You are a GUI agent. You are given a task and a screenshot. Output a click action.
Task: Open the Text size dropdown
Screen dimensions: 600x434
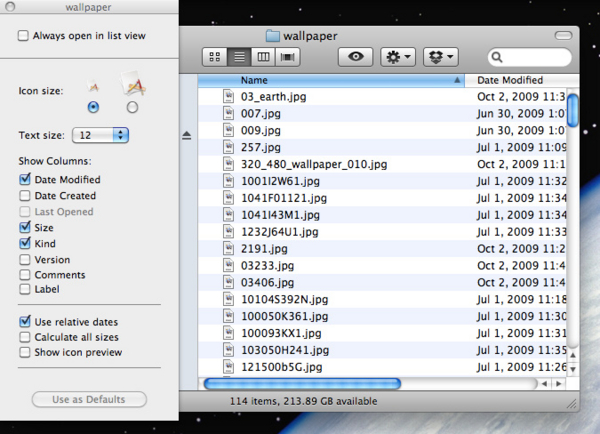click(x=100, y=135)
